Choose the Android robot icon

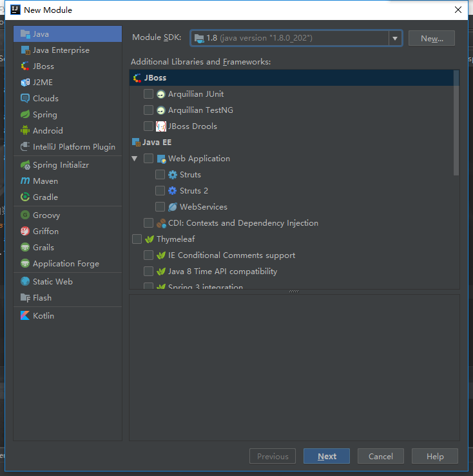coord(25,130)
